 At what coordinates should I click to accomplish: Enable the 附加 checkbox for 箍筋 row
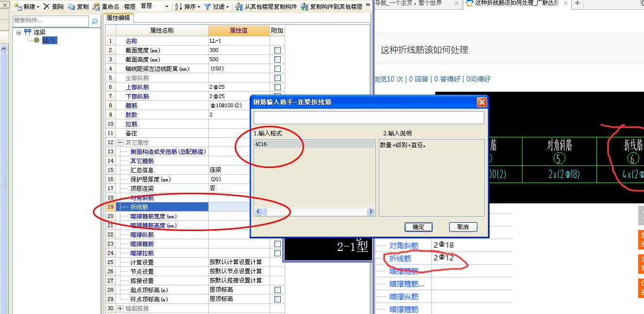277,105
